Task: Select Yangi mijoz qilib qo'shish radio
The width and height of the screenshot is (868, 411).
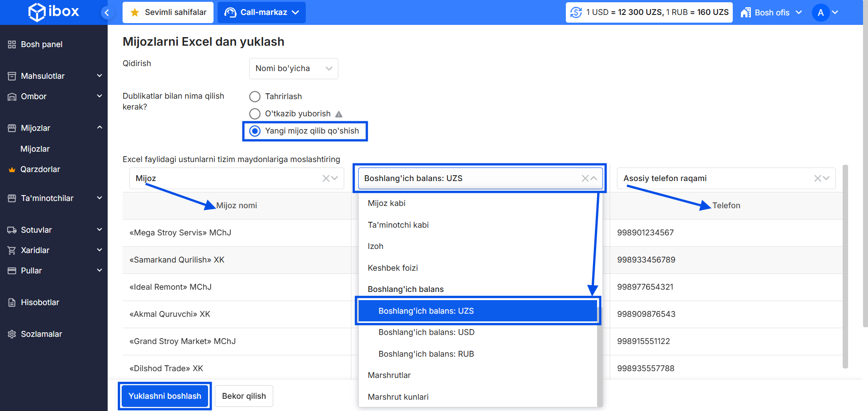Action: [255, 131]
